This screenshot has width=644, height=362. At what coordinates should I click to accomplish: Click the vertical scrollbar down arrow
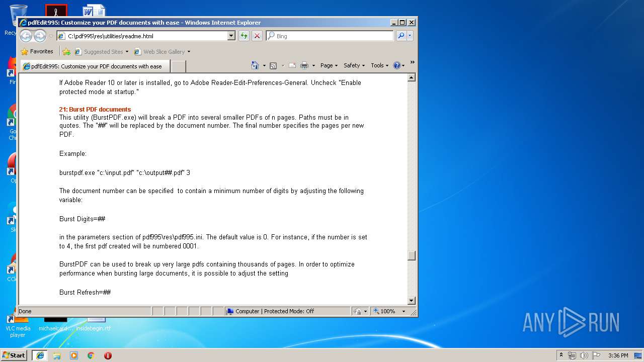point(412,301)
